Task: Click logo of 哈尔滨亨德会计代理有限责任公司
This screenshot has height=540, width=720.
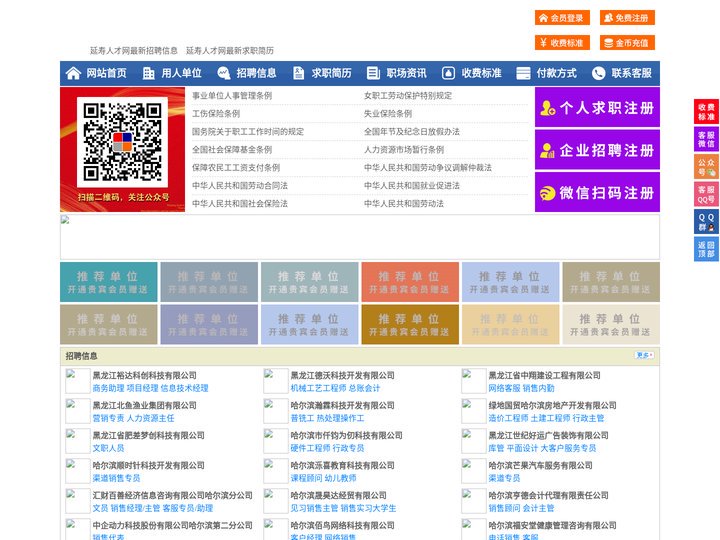Action: click(473, 501)
